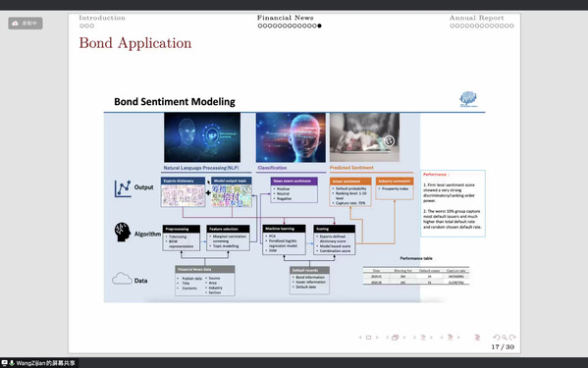This screenshot has height=368, width=588.
Task: Click the 17 / 30 slide counter
Action: 503,347
